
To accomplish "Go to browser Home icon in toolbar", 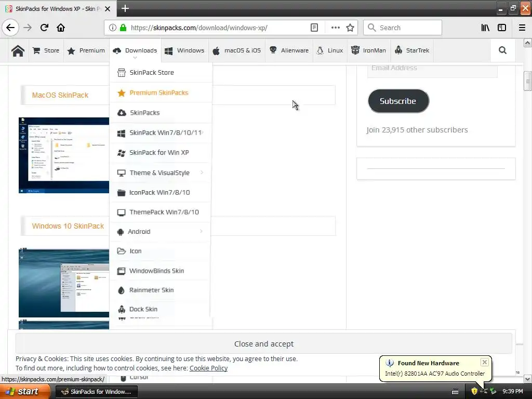I will click(61, 28).
